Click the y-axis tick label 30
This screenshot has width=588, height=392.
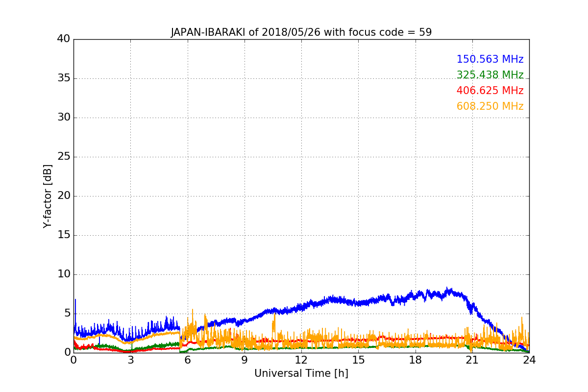[x=64, y=118]
